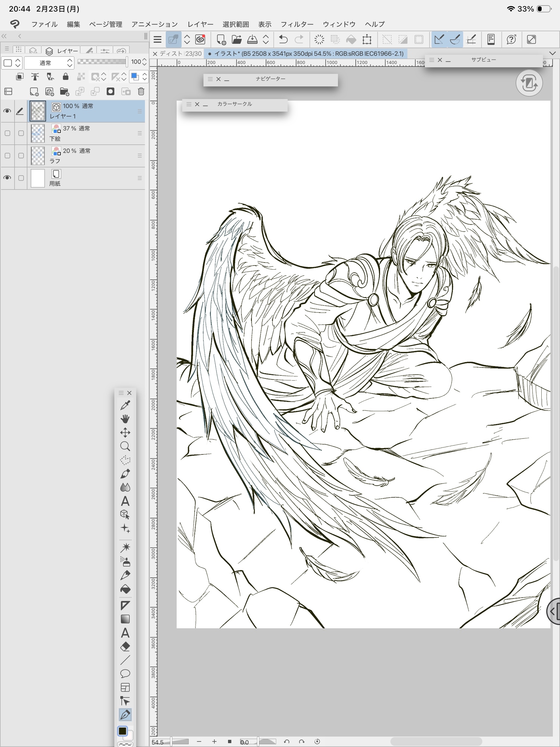This screenshot has height=747, width=560.
Task: Create a new layer folder
Action: pos(64,92)
